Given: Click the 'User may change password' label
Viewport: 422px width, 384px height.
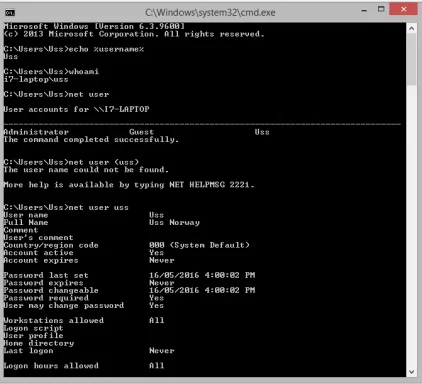Looking at the screenshot, I should tap(64, 305).
